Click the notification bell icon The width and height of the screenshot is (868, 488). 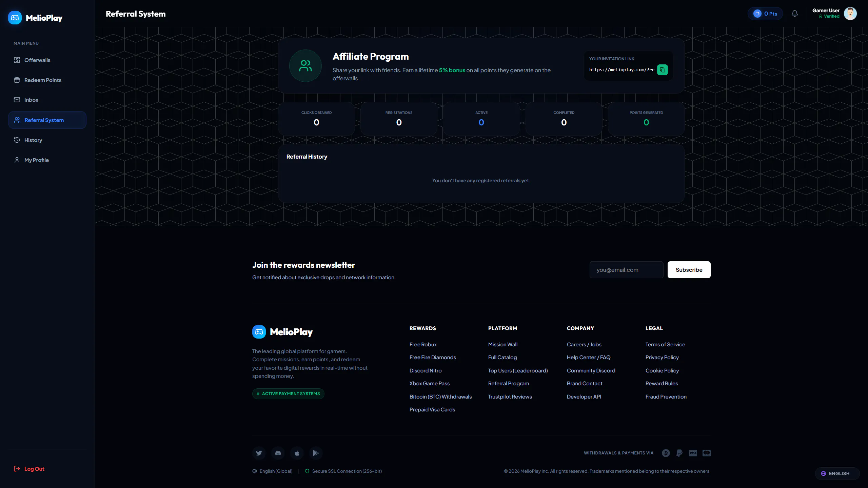795,14
